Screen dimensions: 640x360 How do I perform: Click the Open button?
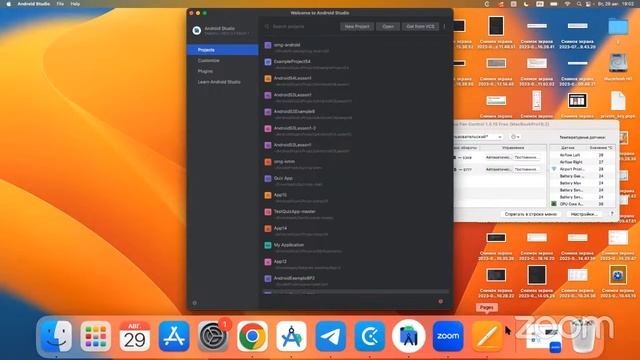pyautogui.click(x=388, y=27)
